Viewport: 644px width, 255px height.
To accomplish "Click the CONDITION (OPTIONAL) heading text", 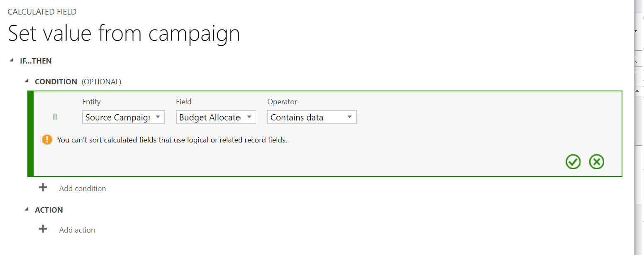I will (78, 82).
